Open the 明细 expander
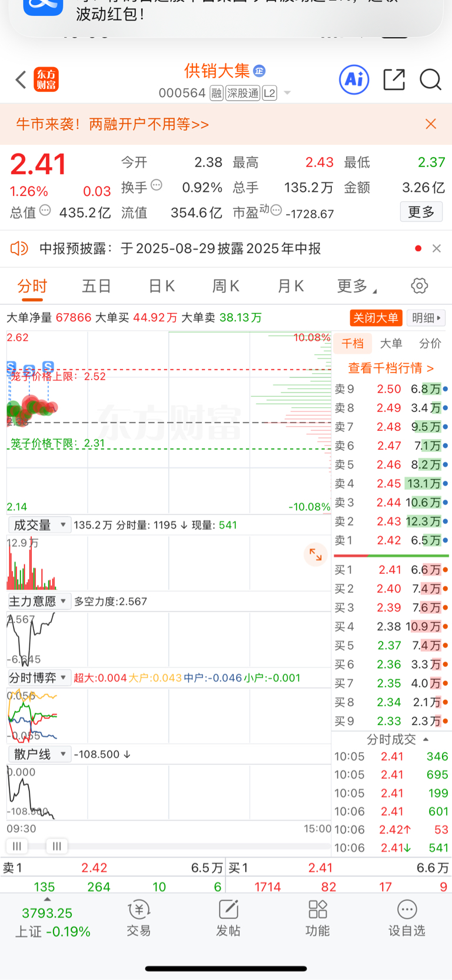Image resolution: width=452 pixels, height=980 pixels. [426, 318]
